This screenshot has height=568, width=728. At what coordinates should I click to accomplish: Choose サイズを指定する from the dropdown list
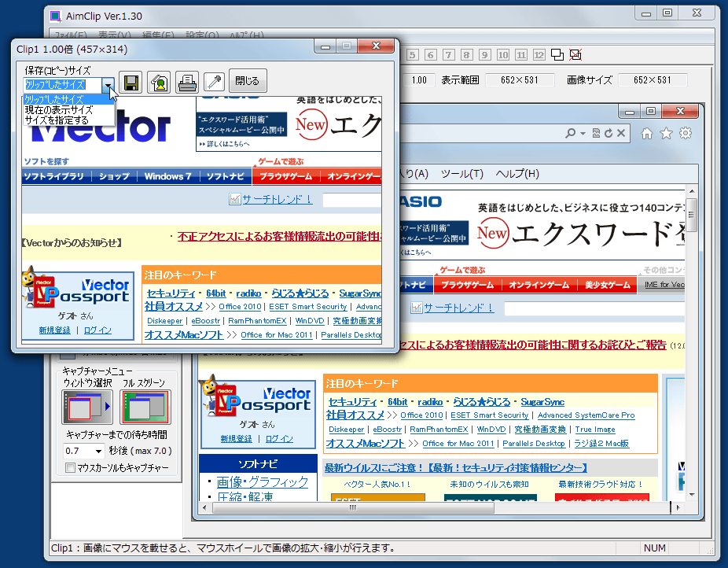[x=68, y=120]
